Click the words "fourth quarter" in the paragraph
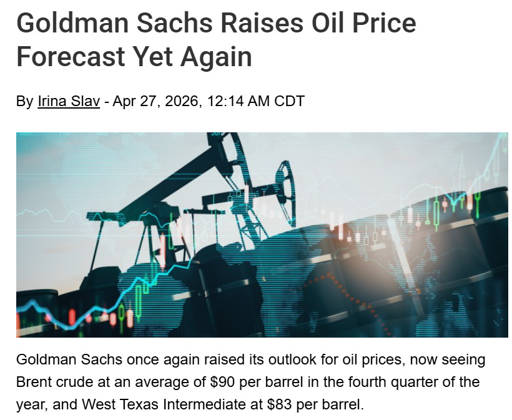Image resolution: width=512 pixels, height=420 pixels. pyautogui.click(x=390, y=382)
